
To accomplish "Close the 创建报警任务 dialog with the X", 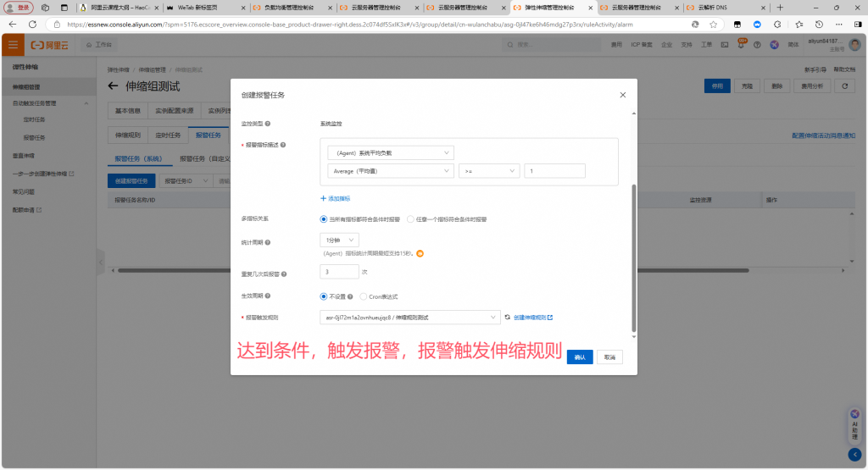I will 623,96.
